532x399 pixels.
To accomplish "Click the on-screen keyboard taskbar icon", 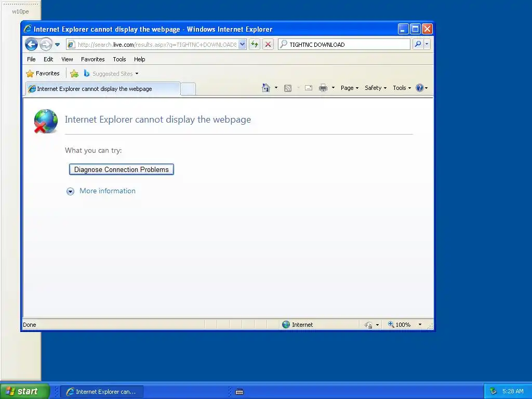I will point(240,392).
